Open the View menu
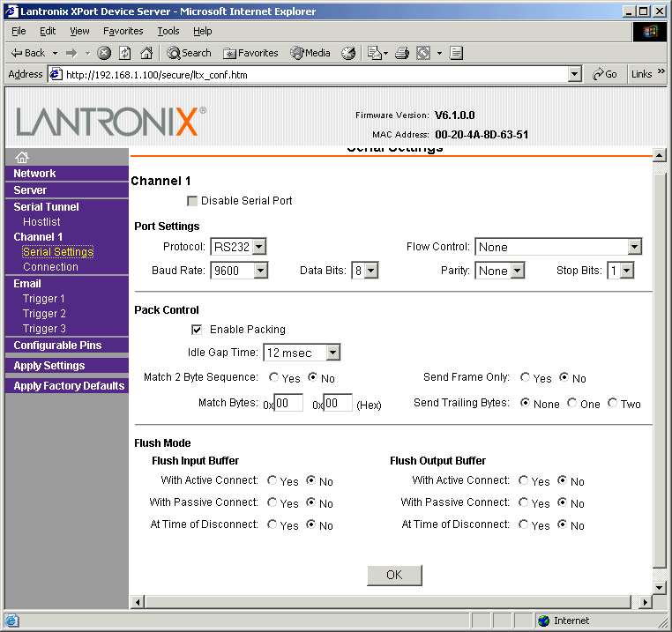672x632 pixels. click(x=79, y=31)
